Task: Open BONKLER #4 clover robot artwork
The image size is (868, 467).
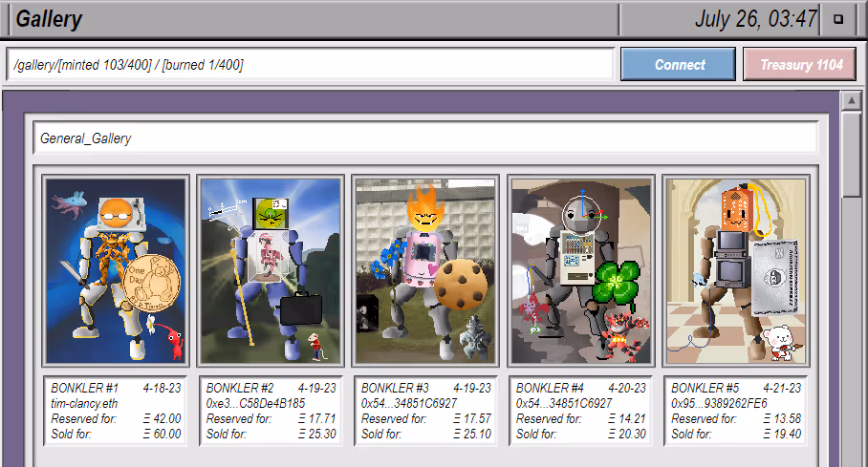Action: [x=580, y=271]
